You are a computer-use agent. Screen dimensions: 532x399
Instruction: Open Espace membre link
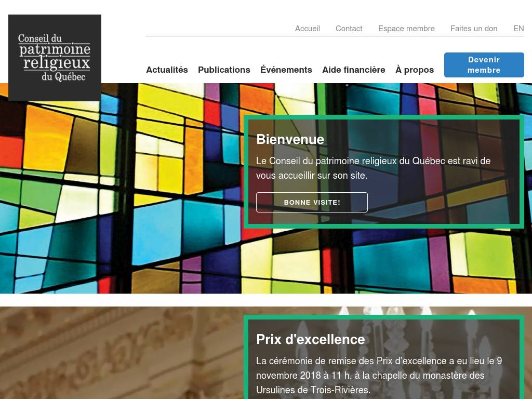pos(406,29)
